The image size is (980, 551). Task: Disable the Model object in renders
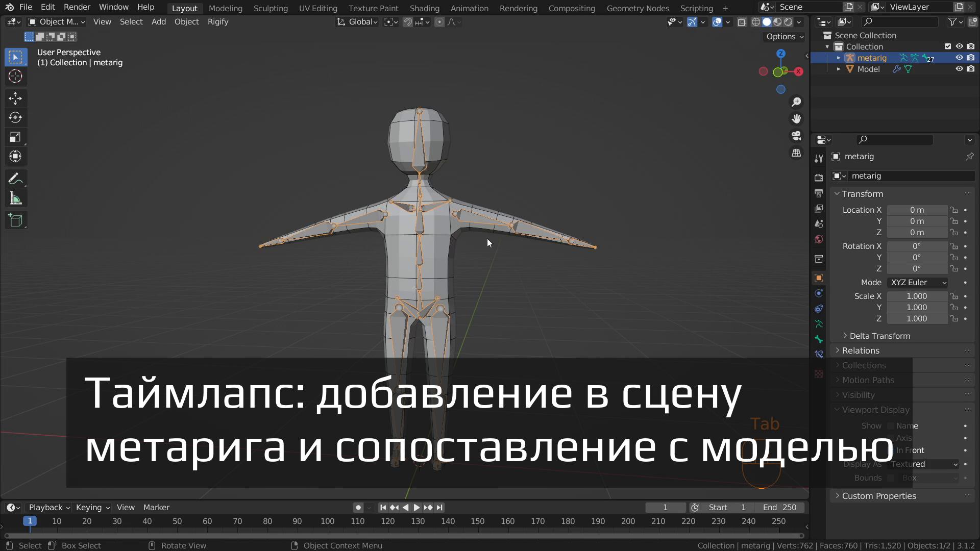coord(971,69)
